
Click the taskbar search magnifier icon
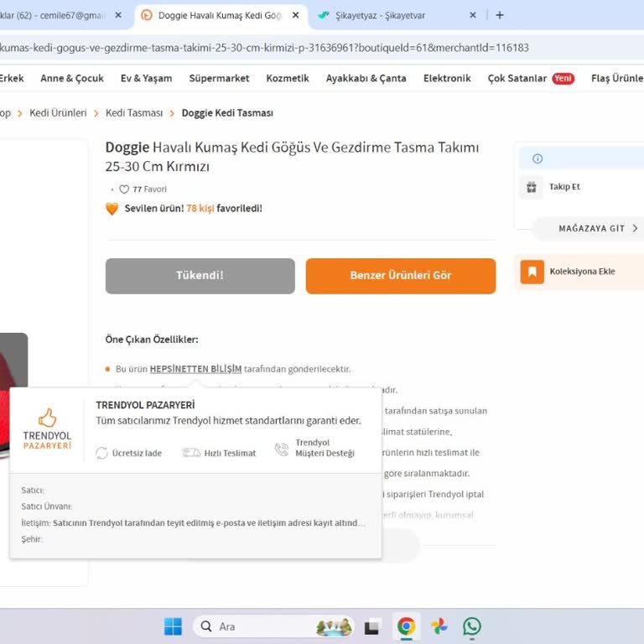206,626
